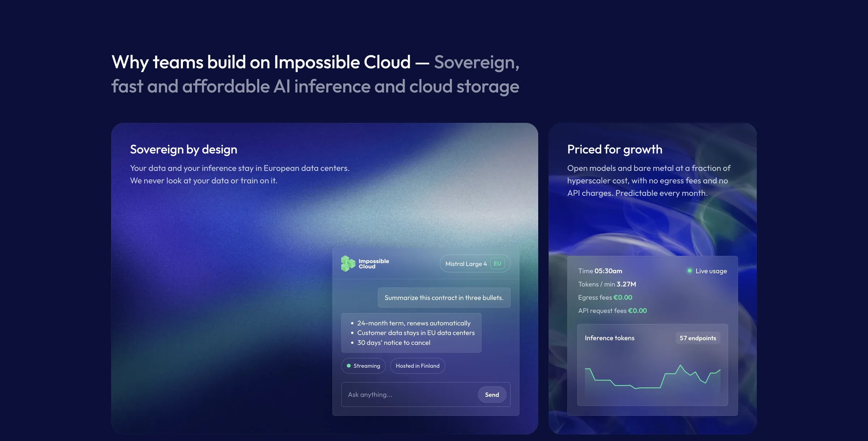Click the Impossible Cloud cube logo icon

[348, 264]
